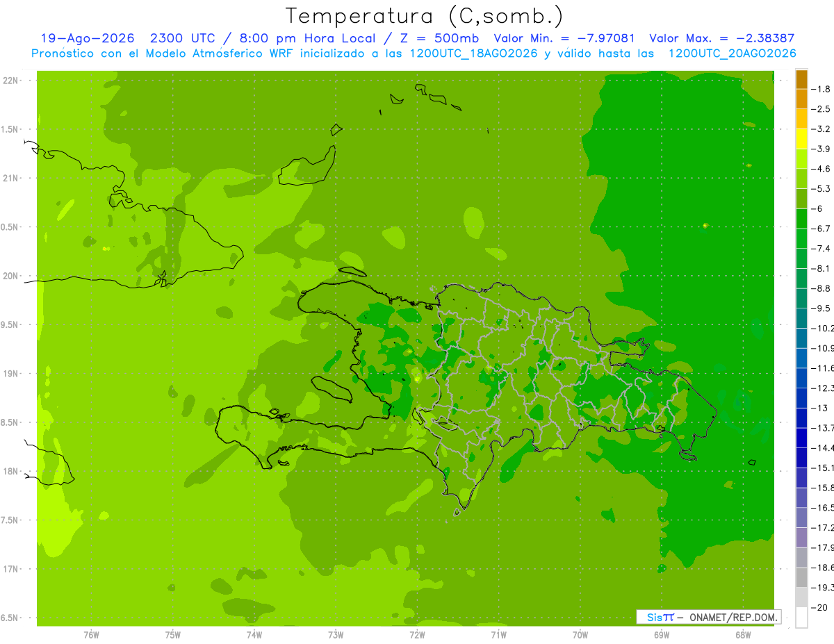Pick the purple swatch between -17.2 and -17.9

click(x=801, y=537)
